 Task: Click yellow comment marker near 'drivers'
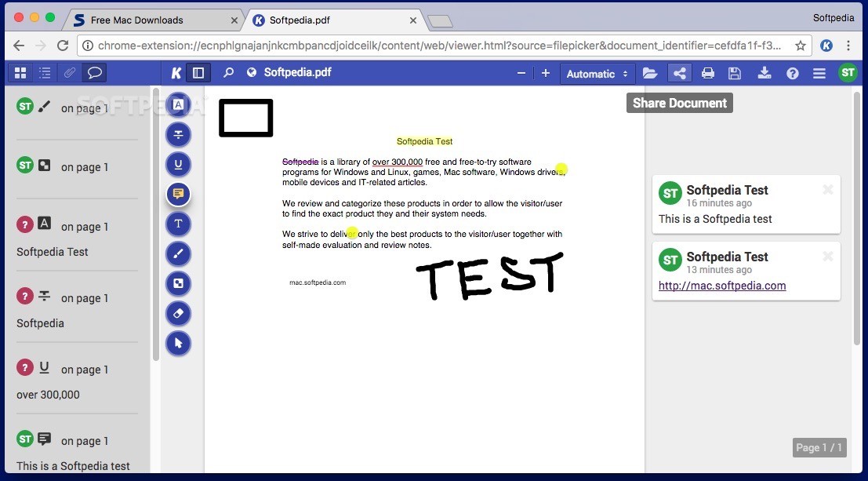(x=561, y=169)
